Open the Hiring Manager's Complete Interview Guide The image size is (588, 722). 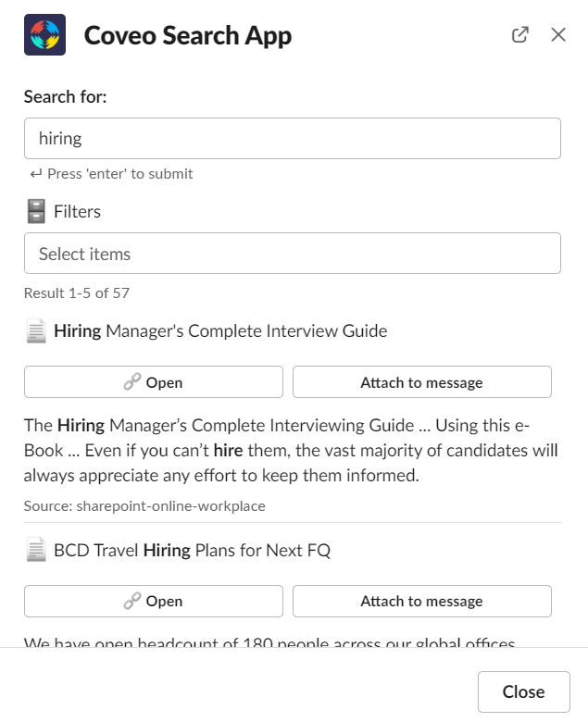pyautogui.click(x=154, y=382)
